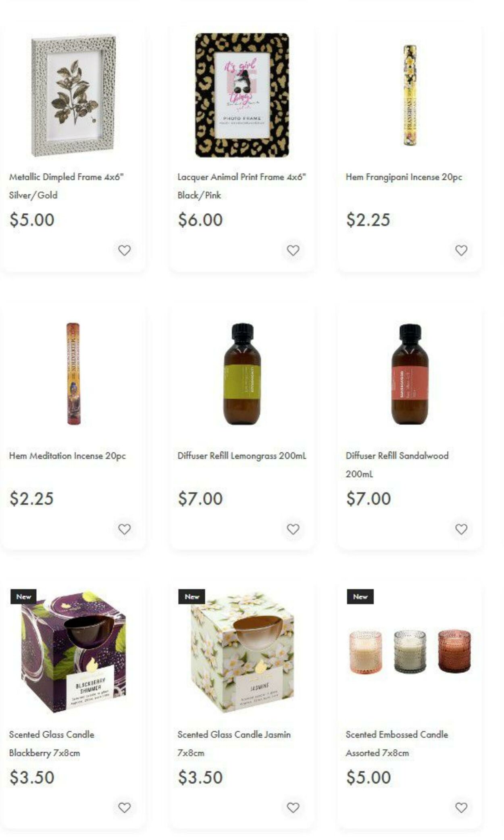504x840 pixels.
Task: Save Diffuser Refill Sandalwood to wishlist
Action: coord(461,529)
